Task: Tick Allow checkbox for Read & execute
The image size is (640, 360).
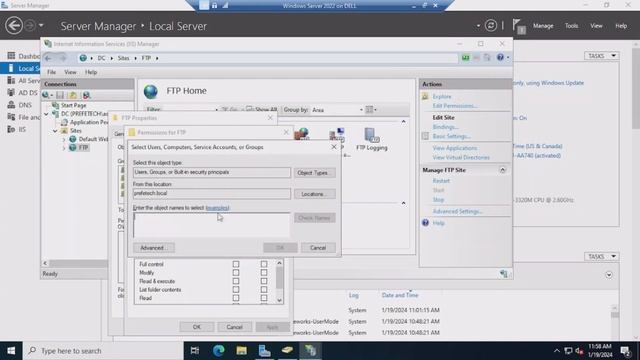Action: (x=236, y=281)
